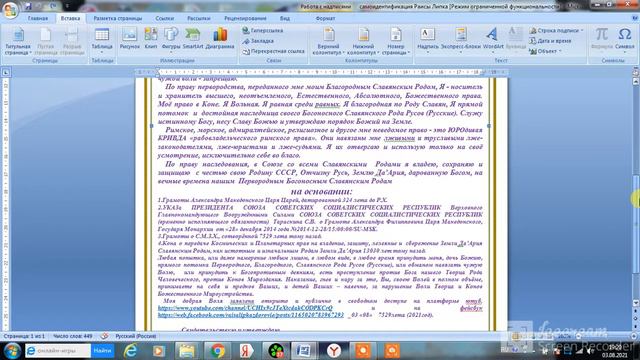The width and height of the screenshot is (640, 360).
Task: Open the Object (Объект) dropdown
Action: pos(546,51)
